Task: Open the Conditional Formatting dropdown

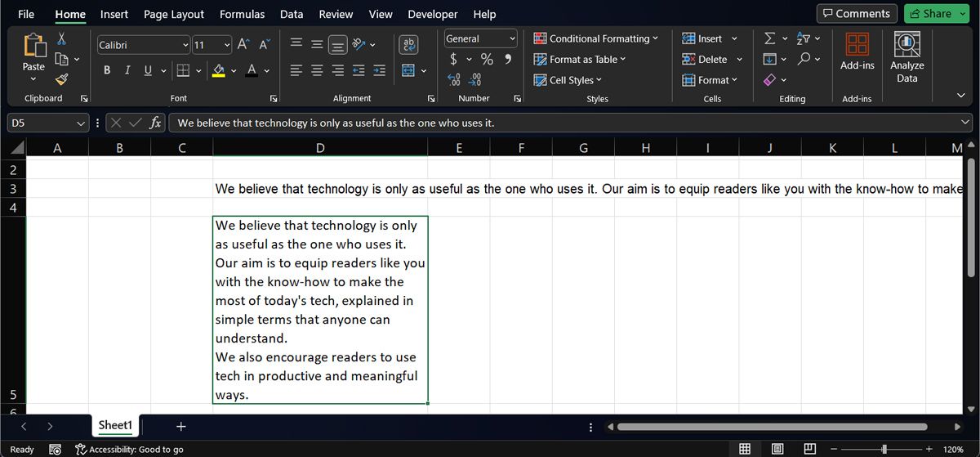Action: (x=596, y=38)
